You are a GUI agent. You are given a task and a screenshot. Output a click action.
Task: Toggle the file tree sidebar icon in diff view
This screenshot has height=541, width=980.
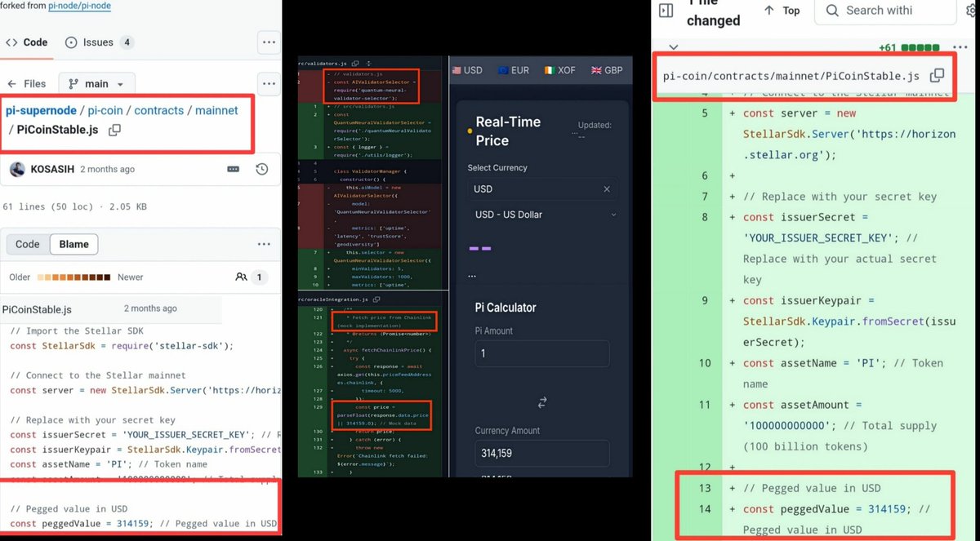666,11
